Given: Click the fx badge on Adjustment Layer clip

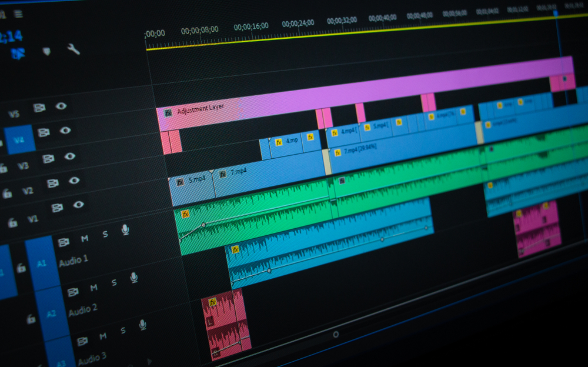Looking at the screenshot, I should pyautogui.click(x=169, y=112).
